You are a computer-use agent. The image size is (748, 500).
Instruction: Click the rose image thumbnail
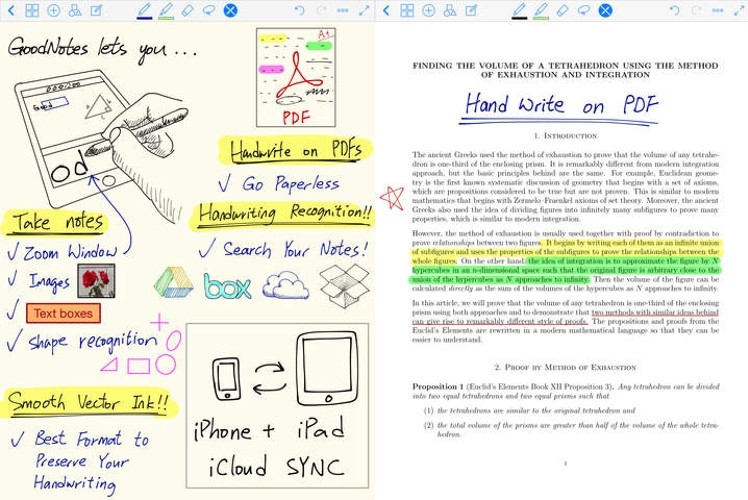[x=96, y=281]
